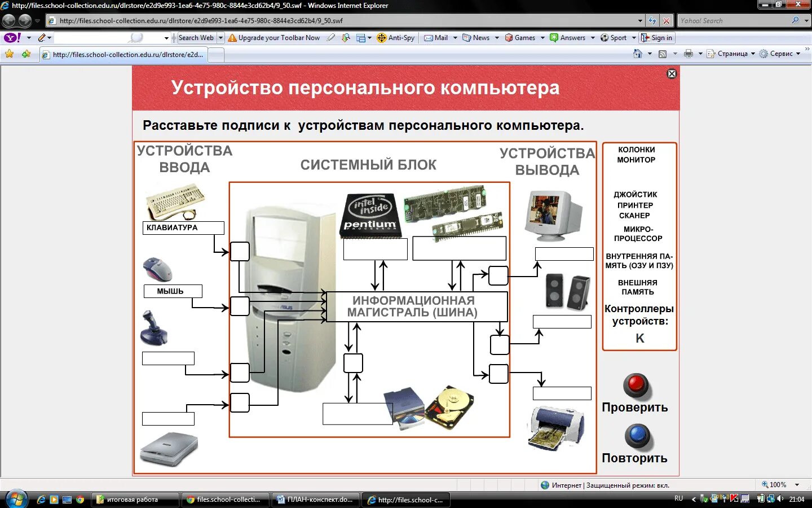Select the МОНИТОР label
Screen dimensions: 812x508
(x=636, y=160)
